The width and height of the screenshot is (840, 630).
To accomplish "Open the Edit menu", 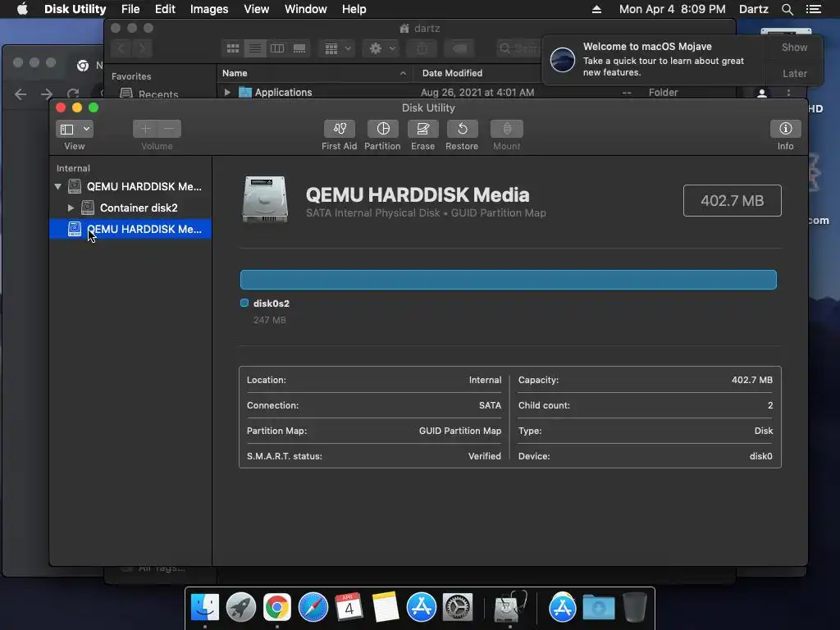I will (x=165, y=9).
